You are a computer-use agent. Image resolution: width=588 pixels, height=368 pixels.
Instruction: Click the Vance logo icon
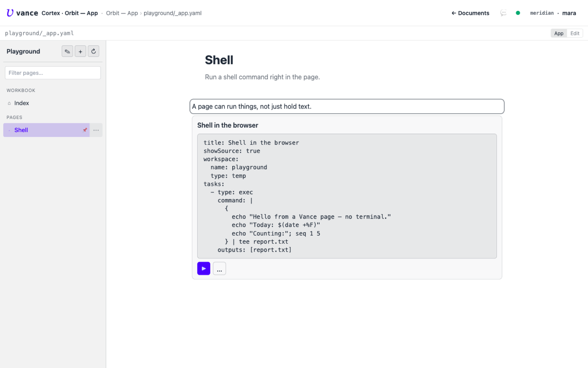10,13
